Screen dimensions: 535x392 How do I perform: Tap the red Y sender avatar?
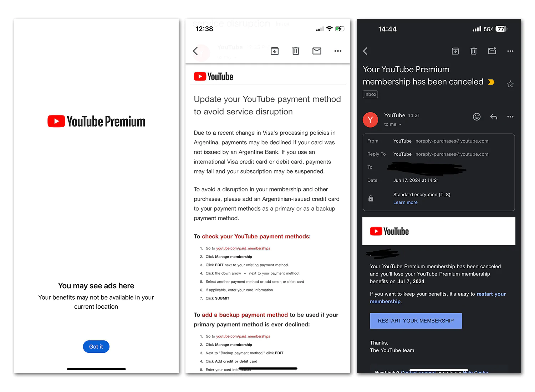point(370,120)
